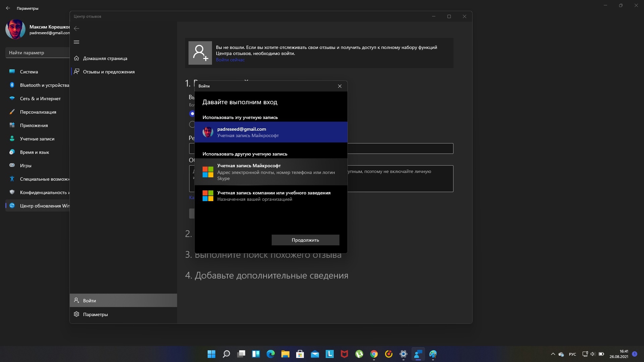644x362 pixels.
Task: Click Войти at bottom of Feedback Hub sidebar
Action: click(x=123, y=300)
